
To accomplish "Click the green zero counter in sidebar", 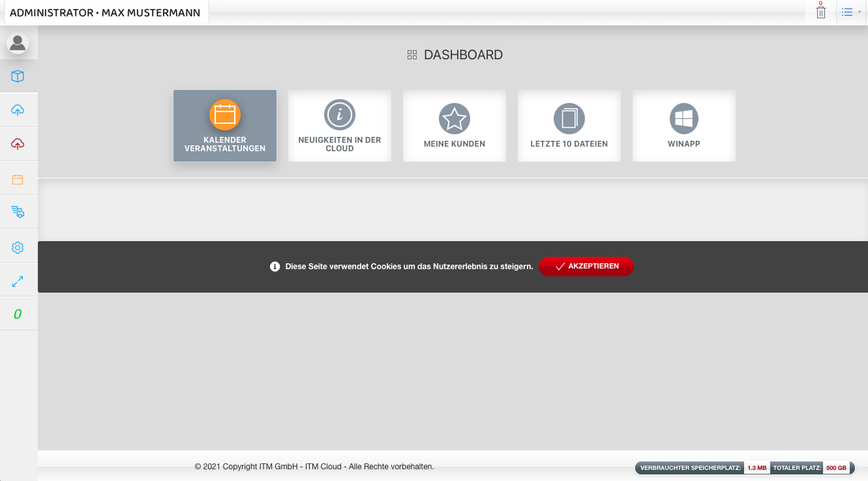I will tap(18, 314).
